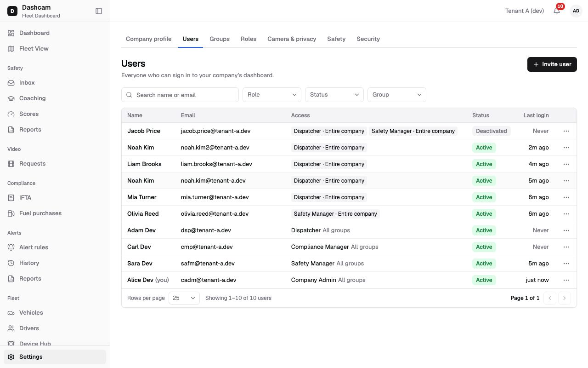Open Drivers under Fleet
588x368 pixels.
55,328
